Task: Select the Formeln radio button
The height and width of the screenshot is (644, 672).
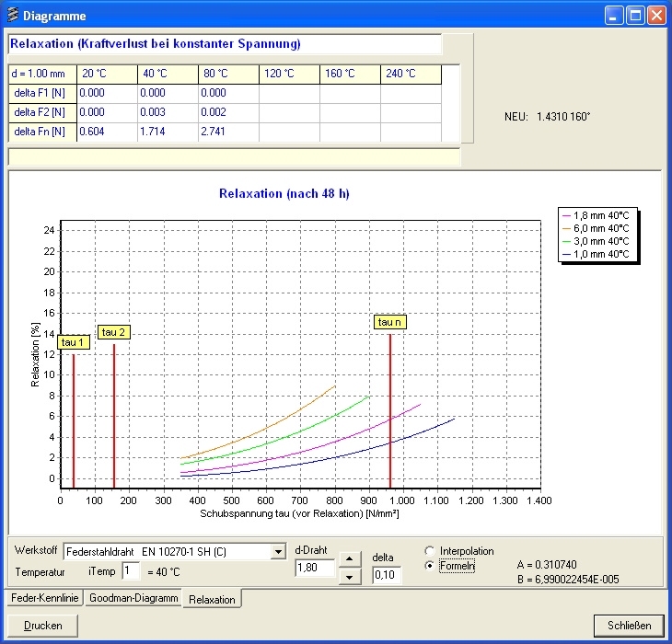Action: (430, 566)
